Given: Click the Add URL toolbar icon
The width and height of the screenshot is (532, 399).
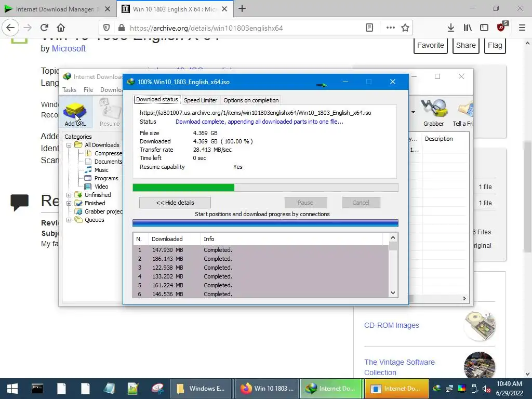Looking at the screenshot, I should [x=75, y=113].
